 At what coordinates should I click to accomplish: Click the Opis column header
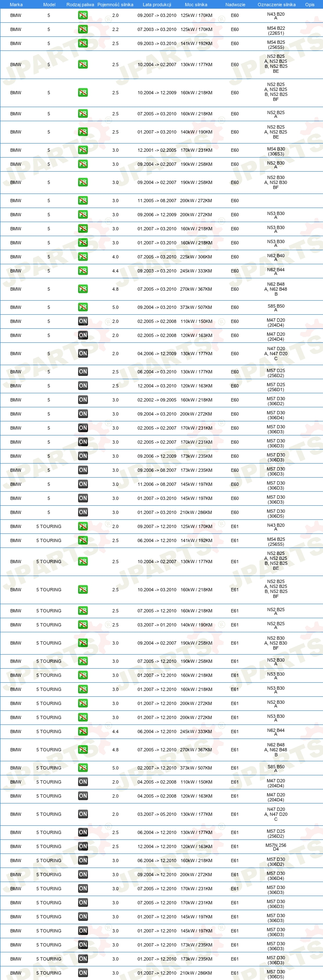[310, 5]
